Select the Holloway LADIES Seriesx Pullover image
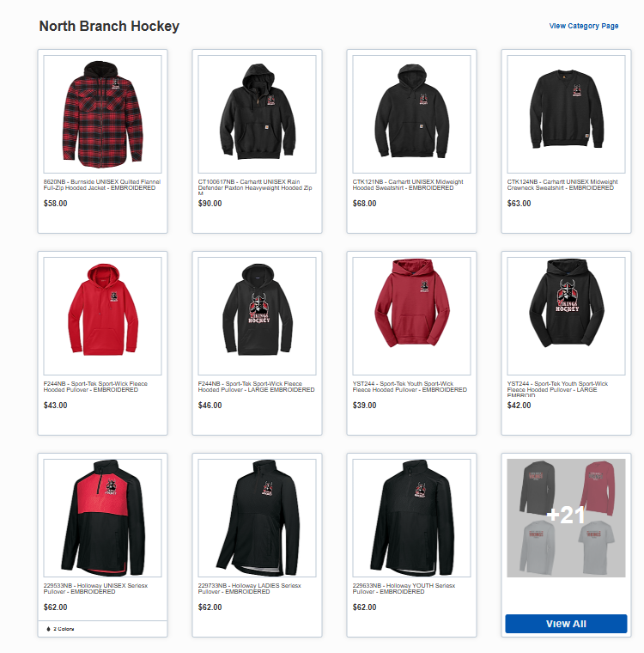The height and width of the screenshot is (653, 644). pyautogui.click(x=257, y=518)
